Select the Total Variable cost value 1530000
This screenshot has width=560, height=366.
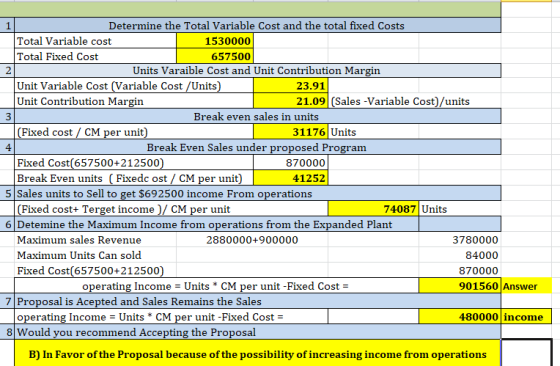pos(215,41)
